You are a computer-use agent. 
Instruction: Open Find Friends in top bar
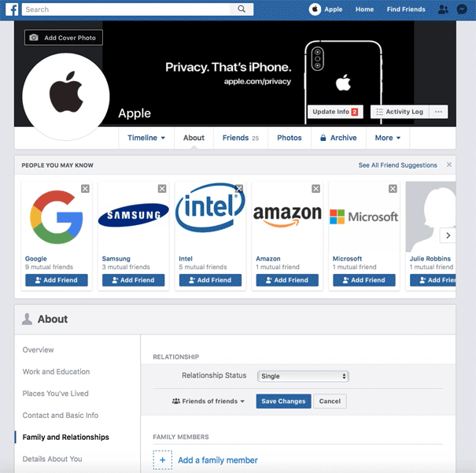coord(406,9)
